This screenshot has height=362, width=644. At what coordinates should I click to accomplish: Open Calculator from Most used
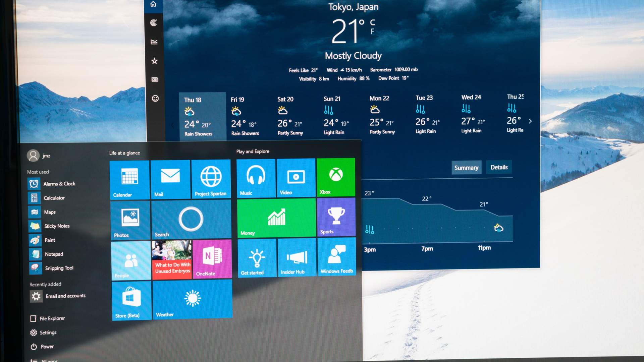click(47, 198)
